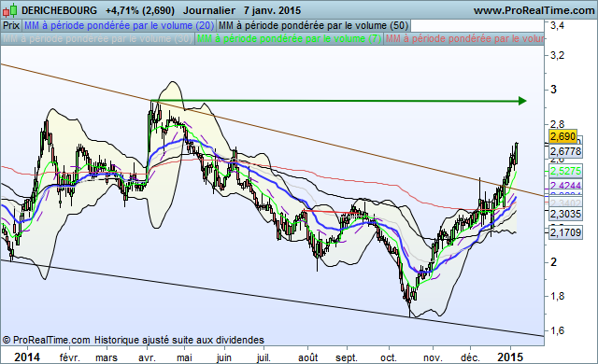
Task: Click the purple 2,4244 value label
Action: pos(565,186)
